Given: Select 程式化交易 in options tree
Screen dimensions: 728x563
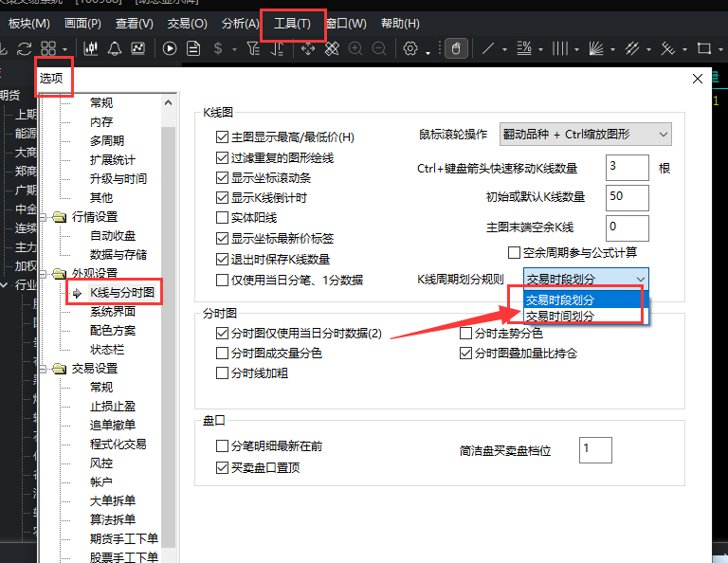Looking at the screenshot, I should tap(118, 445).
